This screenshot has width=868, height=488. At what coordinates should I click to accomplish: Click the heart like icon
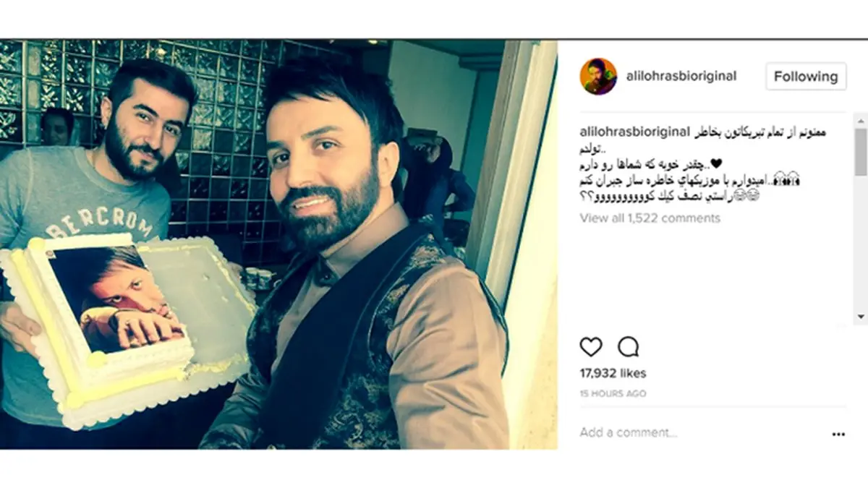591,347
